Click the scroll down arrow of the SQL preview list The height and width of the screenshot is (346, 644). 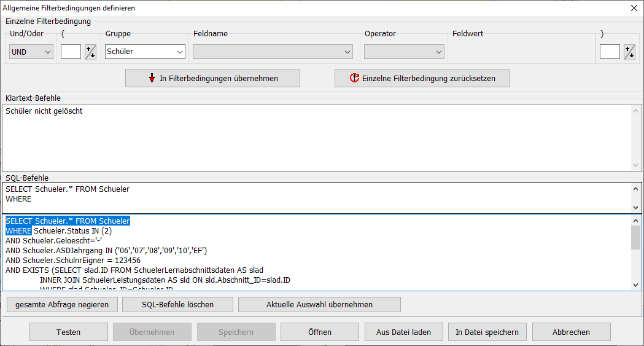(635, 285)
